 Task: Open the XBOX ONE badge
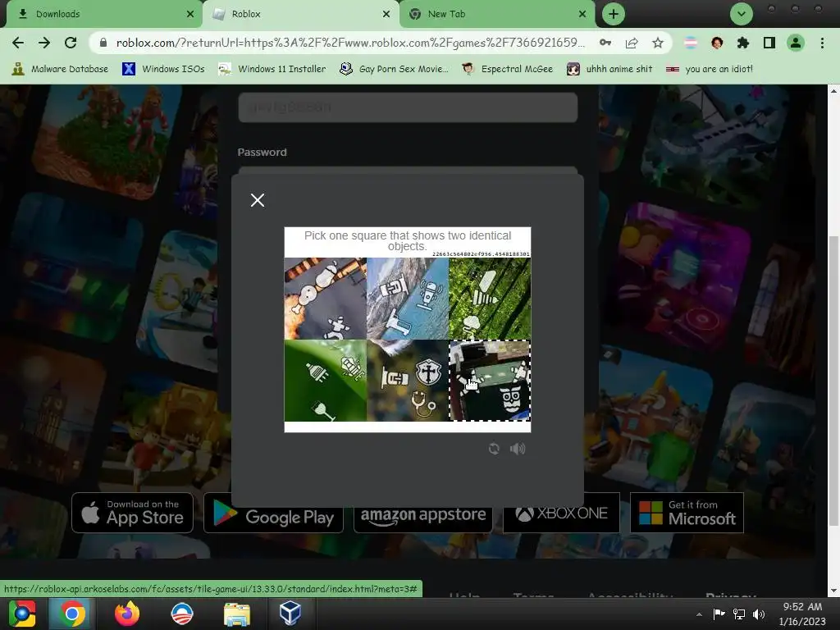[561, 514]
